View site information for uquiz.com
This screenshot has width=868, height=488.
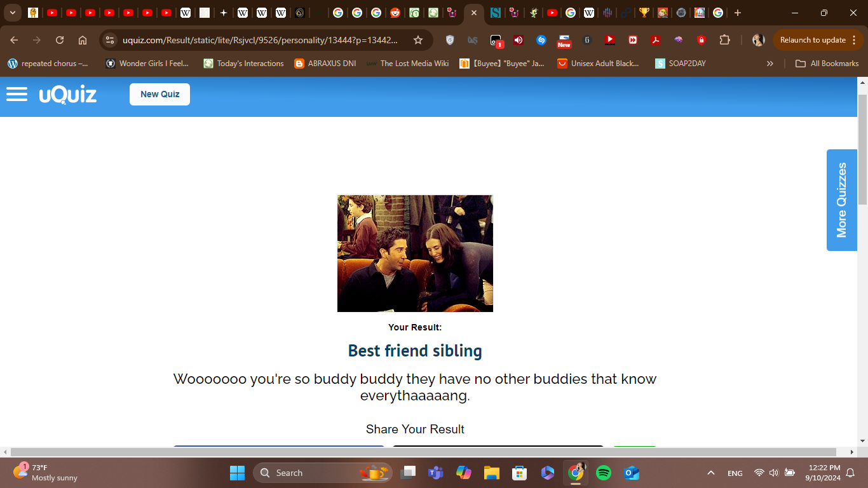(x=110, y=40)
